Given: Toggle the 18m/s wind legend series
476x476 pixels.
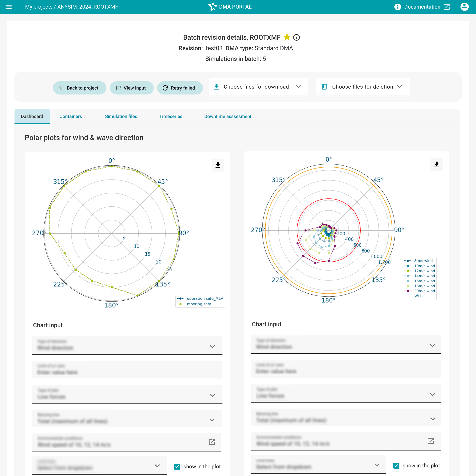Looking at the screenshot, I should click(420, 286).
